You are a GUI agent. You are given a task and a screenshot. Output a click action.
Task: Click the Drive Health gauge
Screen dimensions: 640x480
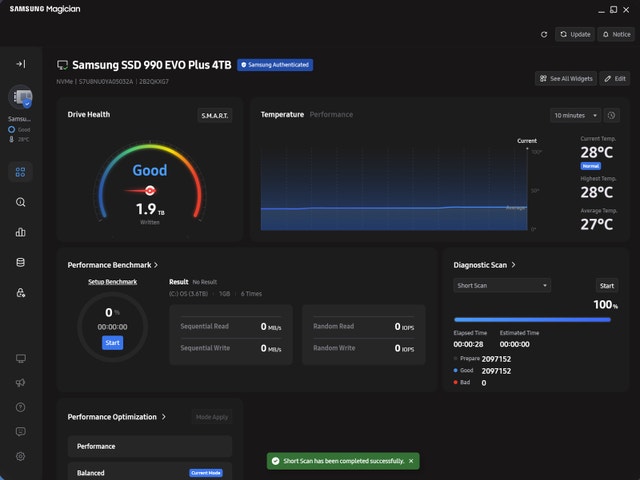(x=150, y=183)
